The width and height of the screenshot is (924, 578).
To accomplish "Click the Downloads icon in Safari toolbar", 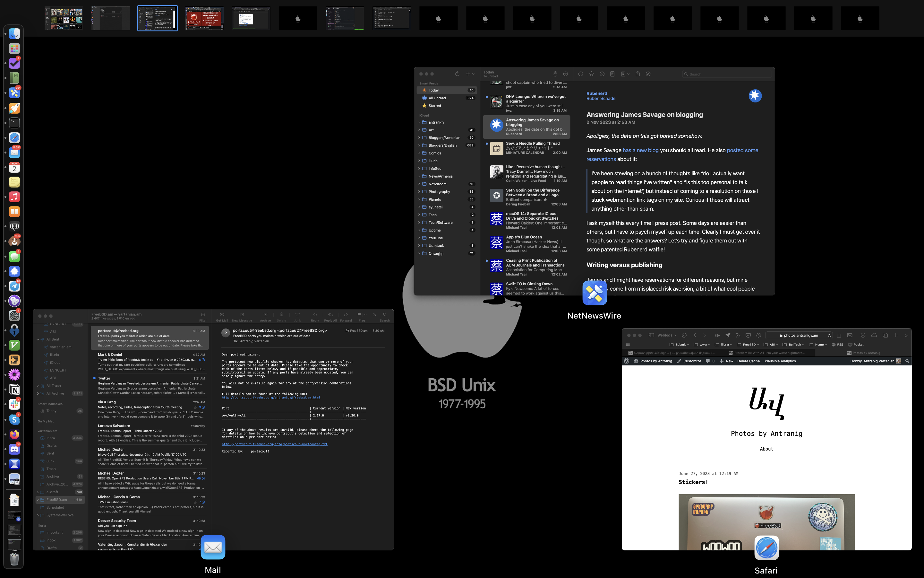I will tap(863, 335).
